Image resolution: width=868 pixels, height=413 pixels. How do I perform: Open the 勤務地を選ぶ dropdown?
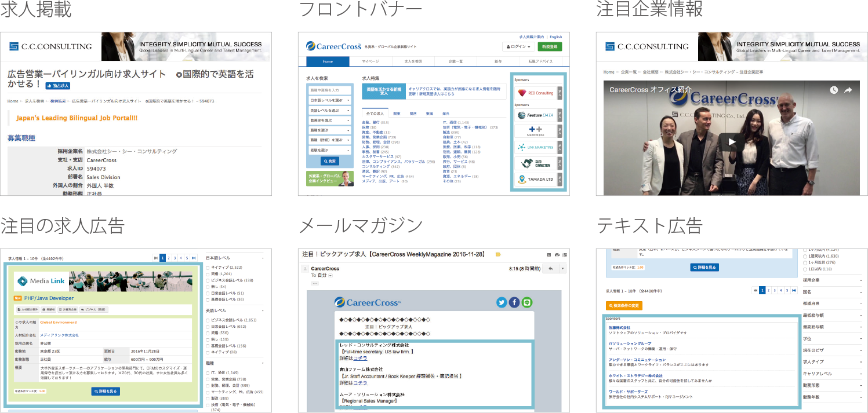(329, 120)
